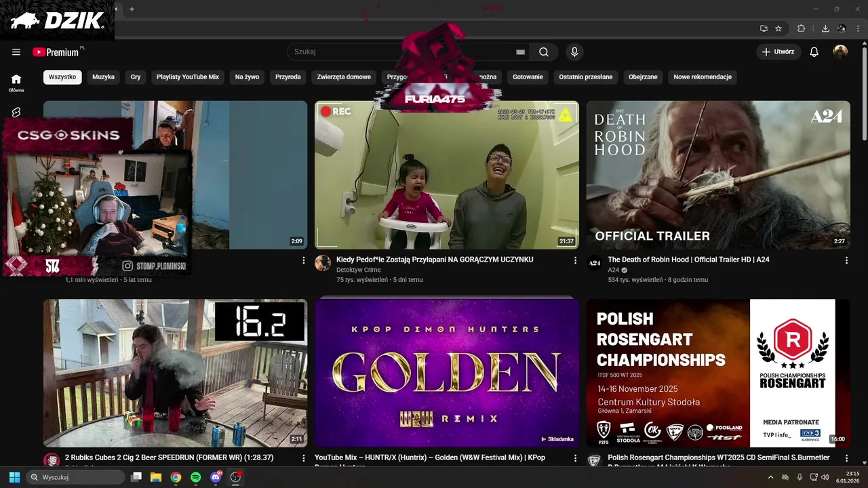Viewport: 868px width, 488px height.
Task: Open title The Death of Robin Hood trailer
Action: tap(688, 260)
